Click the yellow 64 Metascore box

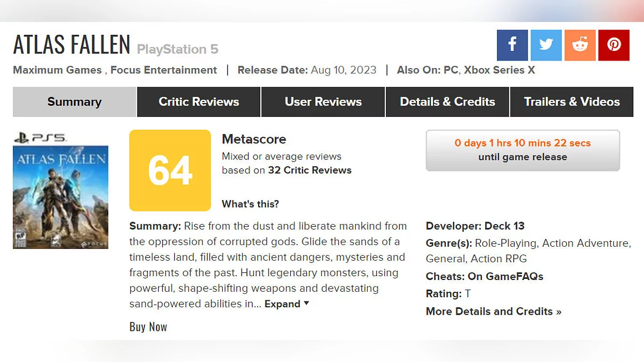coord(170,171)
